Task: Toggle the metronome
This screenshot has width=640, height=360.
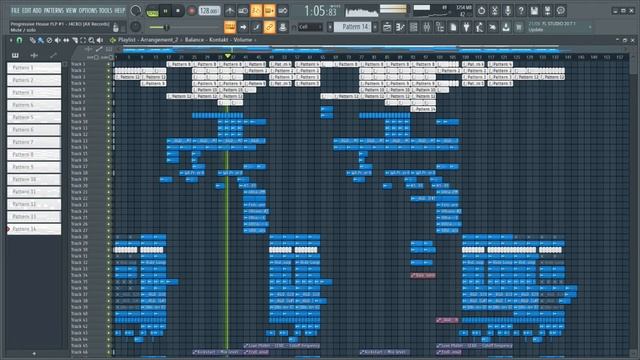Action: (x=230, y=11)
